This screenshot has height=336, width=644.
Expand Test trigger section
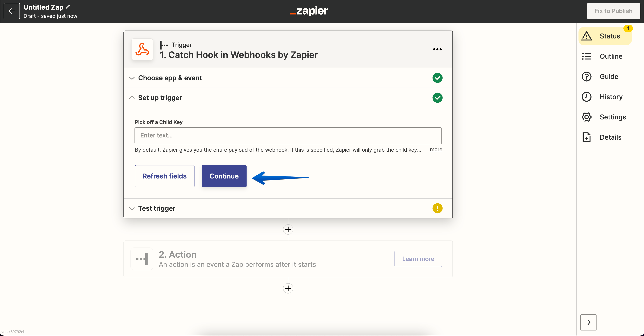[x=288, y=208]
